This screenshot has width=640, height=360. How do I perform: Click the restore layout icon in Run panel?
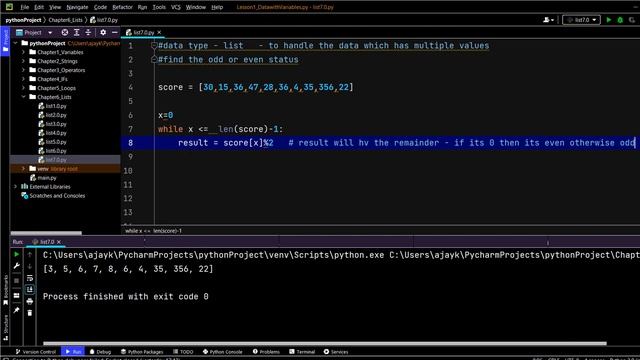(x=16, y=296)
